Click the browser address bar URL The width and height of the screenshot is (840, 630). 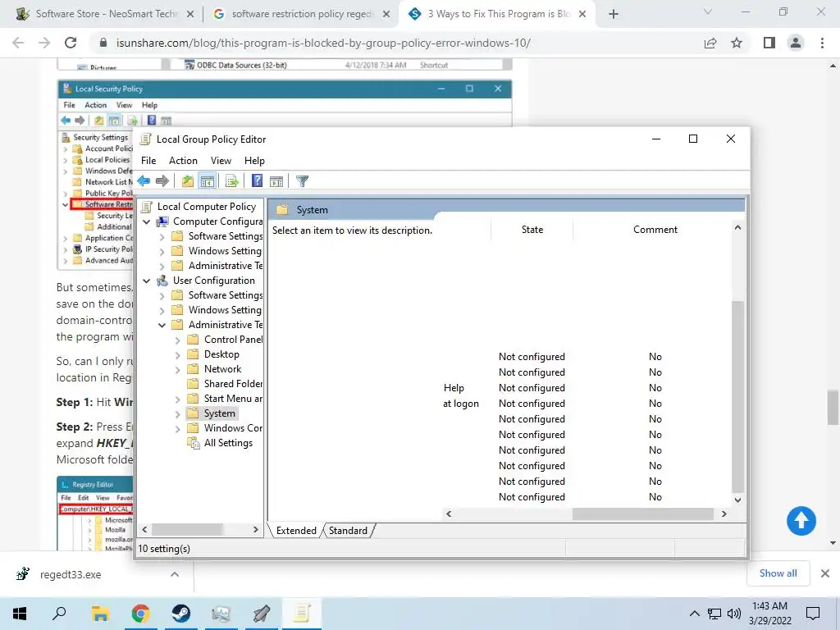323,43
